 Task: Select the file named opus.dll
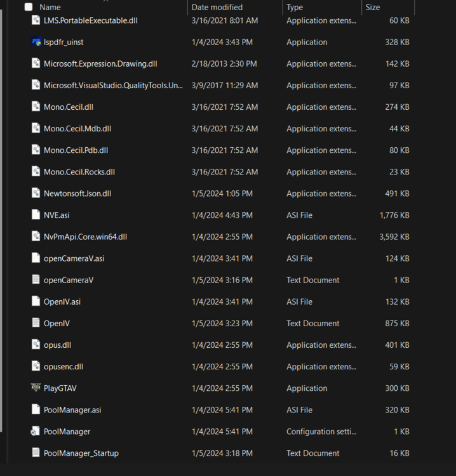pyautogui.click(x=57, y=345)
